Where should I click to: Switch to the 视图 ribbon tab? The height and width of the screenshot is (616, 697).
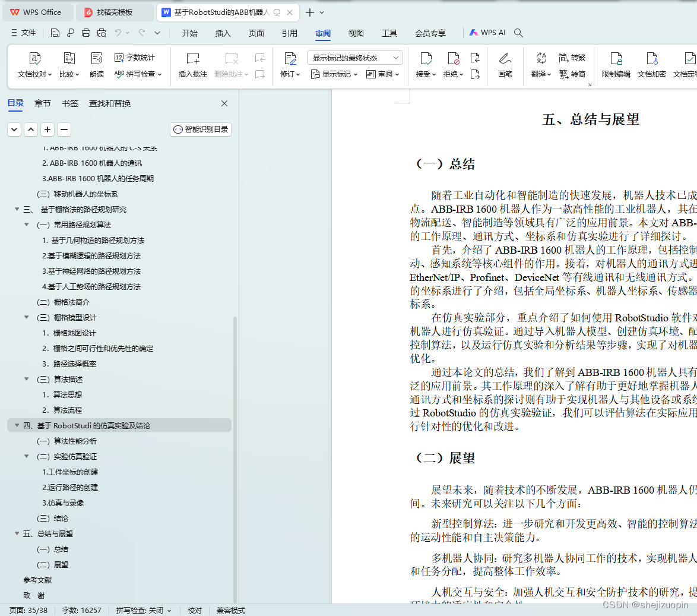[x=356, y=33]
